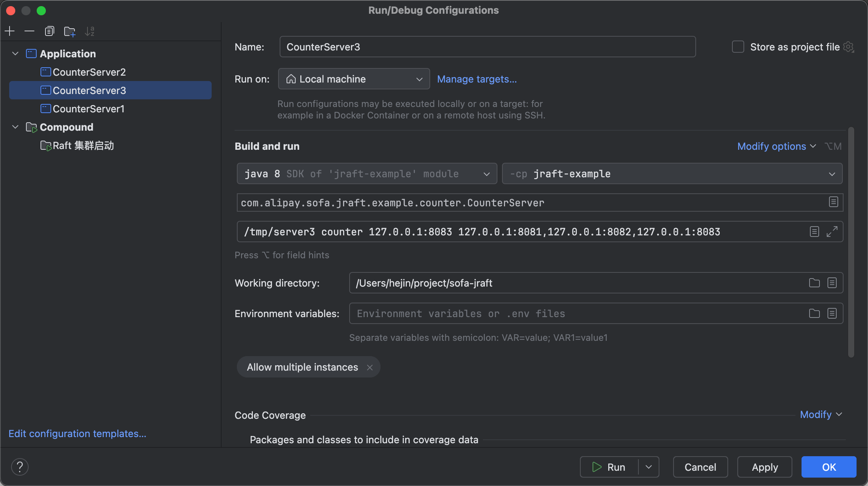Screen dimensions: 868x486
Task: Browse folder for Working directory
Action: (x=814, y=283)
